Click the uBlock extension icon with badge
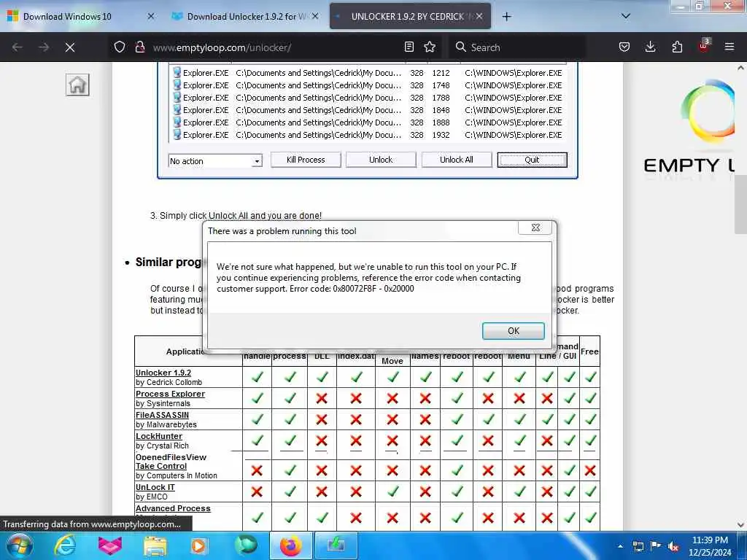This screenshot has width=747, height=560. pos(704,46)
